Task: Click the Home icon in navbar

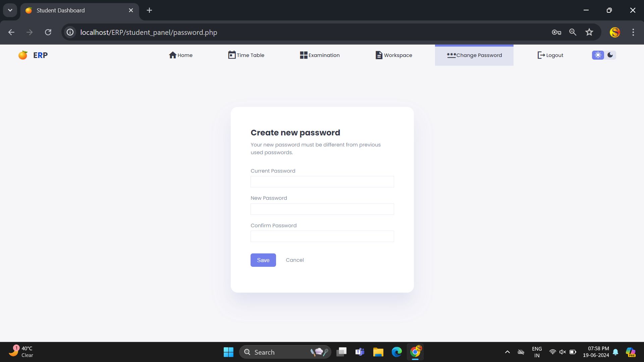Action: pos(172,55)
